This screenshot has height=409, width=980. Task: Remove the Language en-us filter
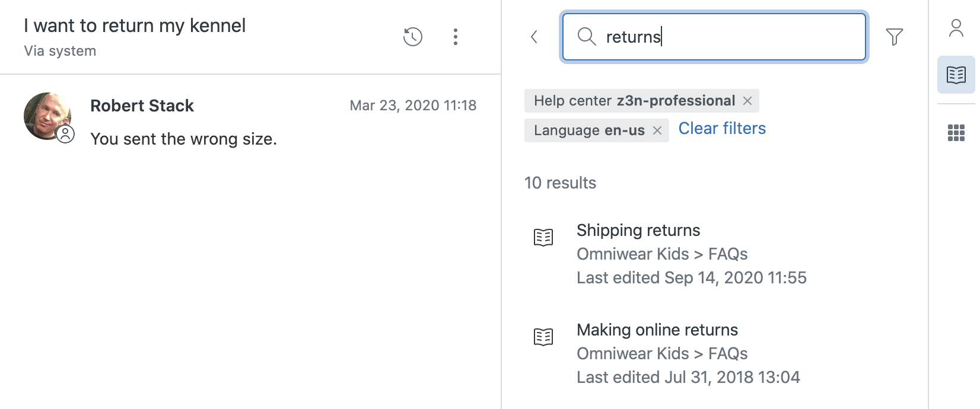657,130
